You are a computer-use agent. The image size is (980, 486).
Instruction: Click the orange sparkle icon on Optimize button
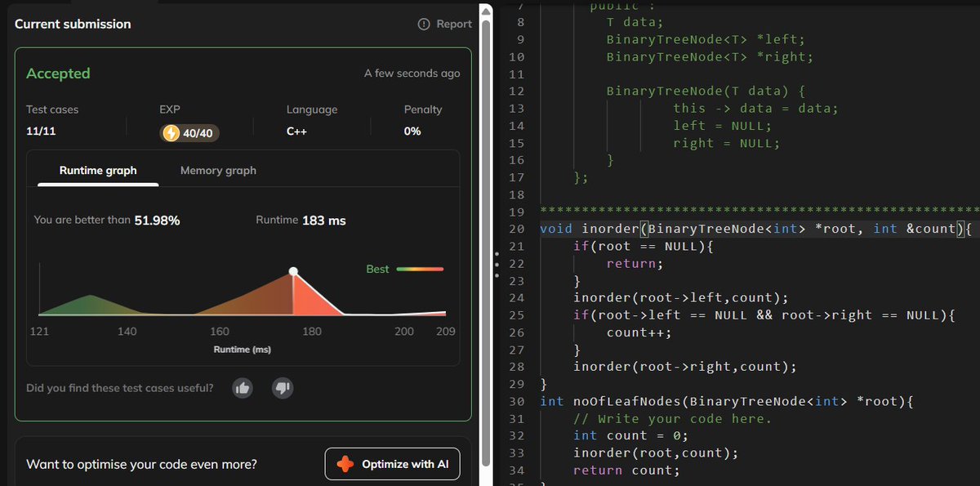click(x=345, y=464)
